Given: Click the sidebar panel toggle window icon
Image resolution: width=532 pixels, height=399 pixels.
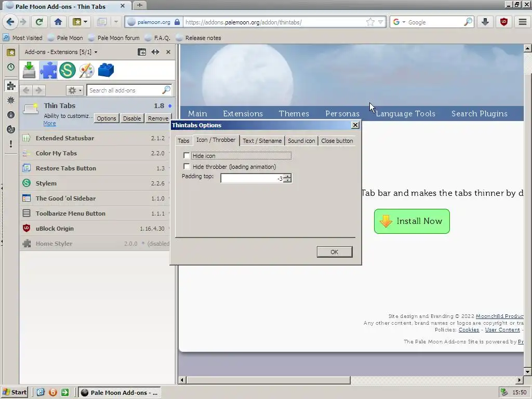Looking at the screenshot, I should point(142,52).
